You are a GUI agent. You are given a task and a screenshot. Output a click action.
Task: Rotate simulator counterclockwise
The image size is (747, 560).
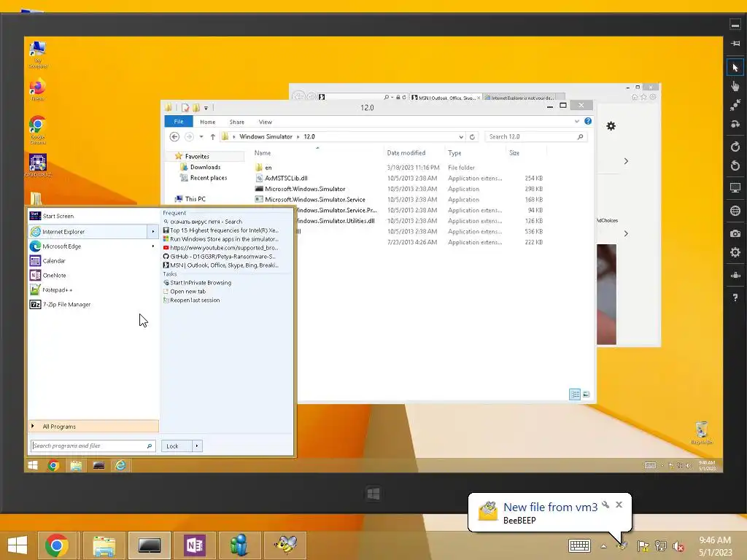735,166
